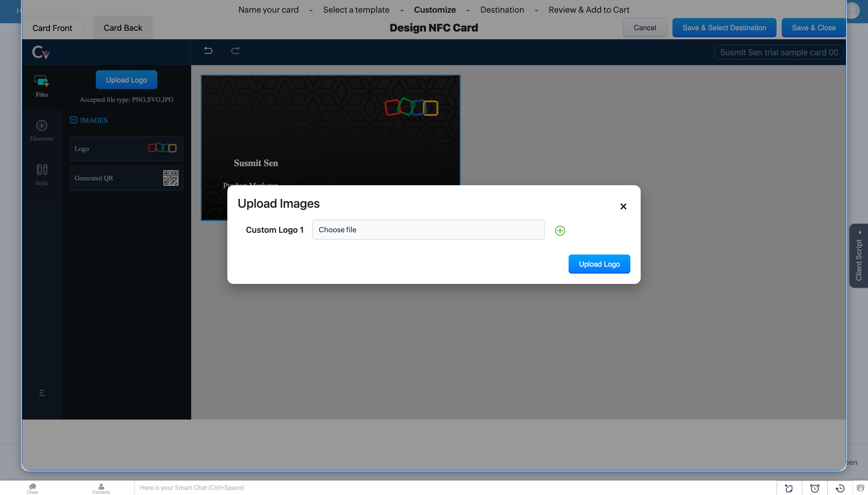The height and width of the screenshot is (495, 868).
Task: Click the undo arrow icon
Action: point(208,51)
